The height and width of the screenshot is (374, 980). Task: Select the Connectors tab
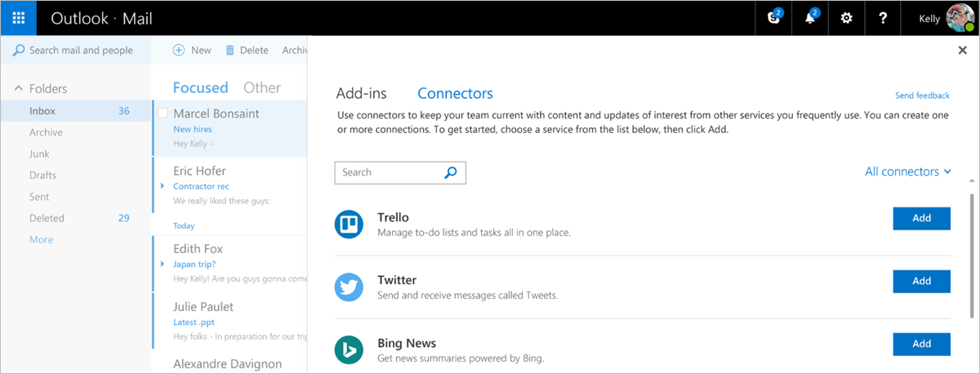click(x=455, y=93)
